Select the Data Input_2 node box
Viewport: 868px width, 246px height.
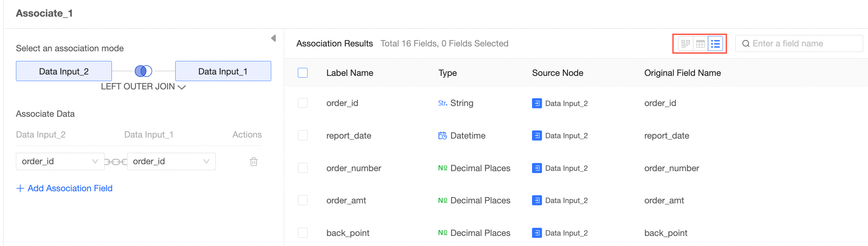point(64,71)
